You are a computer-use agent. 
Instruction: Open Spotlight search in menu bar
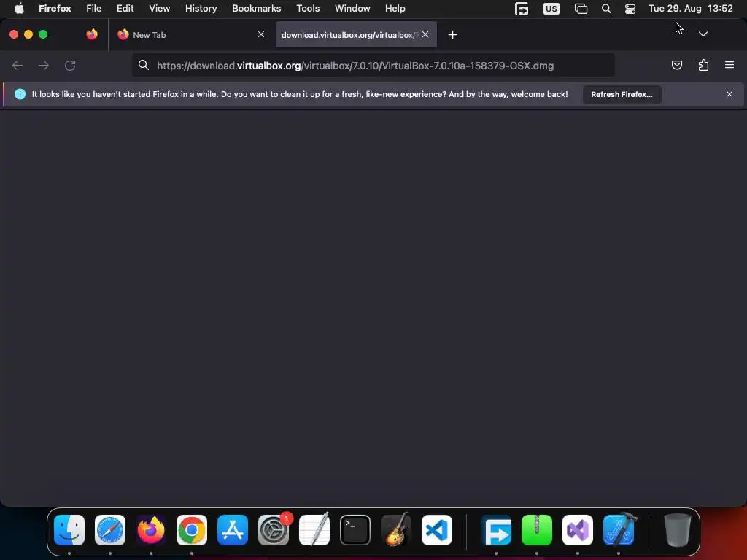coord(606,9)
